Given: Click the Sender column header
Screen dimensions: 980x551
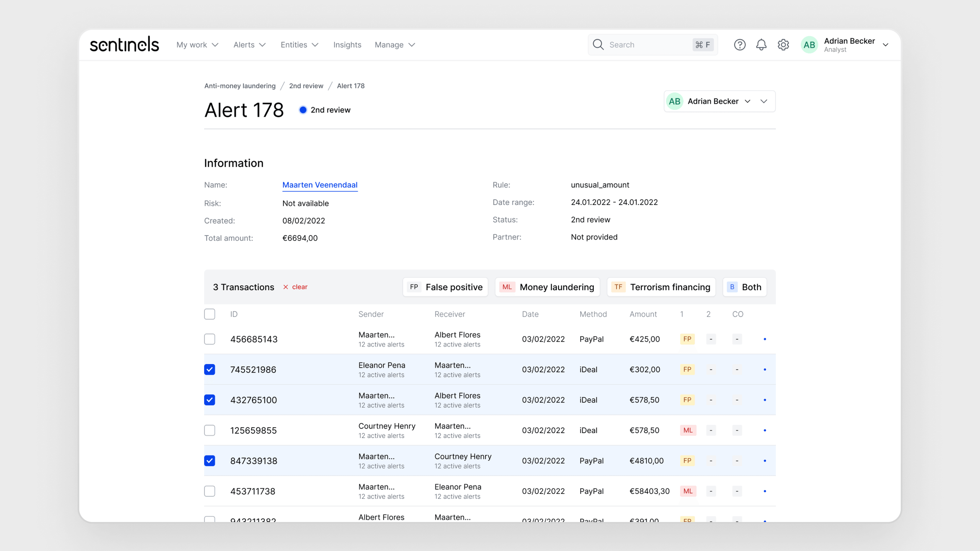Looking at the screenshot, I should tap(370, 314).
